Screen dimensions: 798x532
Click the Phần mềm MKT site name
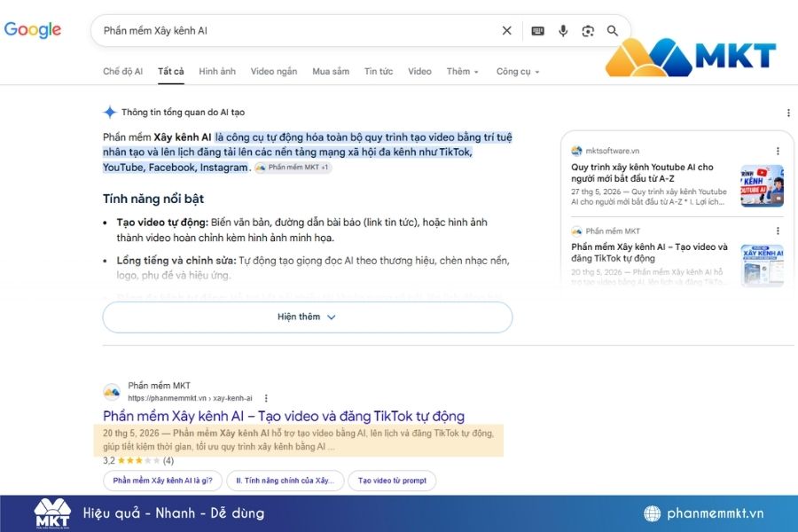pyautogui.click(x=160, y=386)
